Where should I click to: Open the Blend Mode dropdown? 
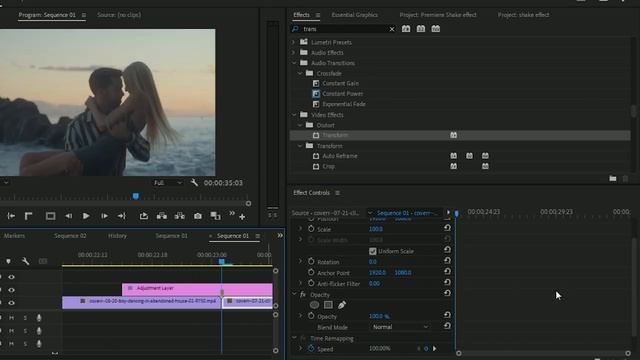(x=400, y=327)
